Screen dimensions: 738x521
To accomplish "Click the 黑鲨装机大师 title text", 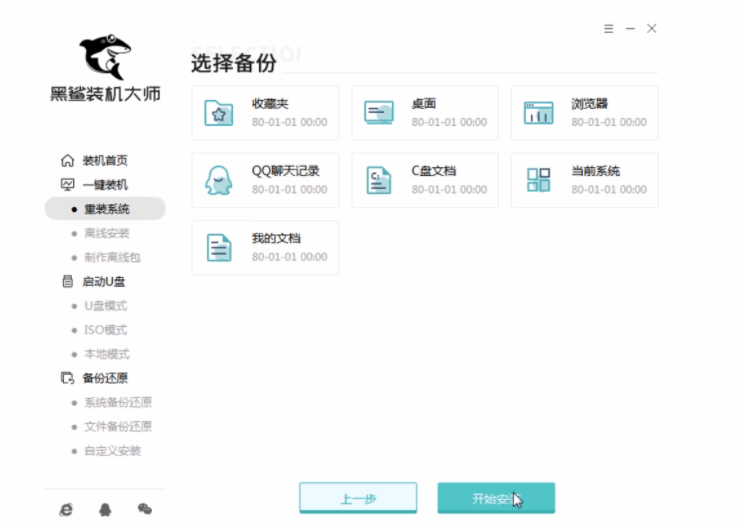I will coord(105,94).
